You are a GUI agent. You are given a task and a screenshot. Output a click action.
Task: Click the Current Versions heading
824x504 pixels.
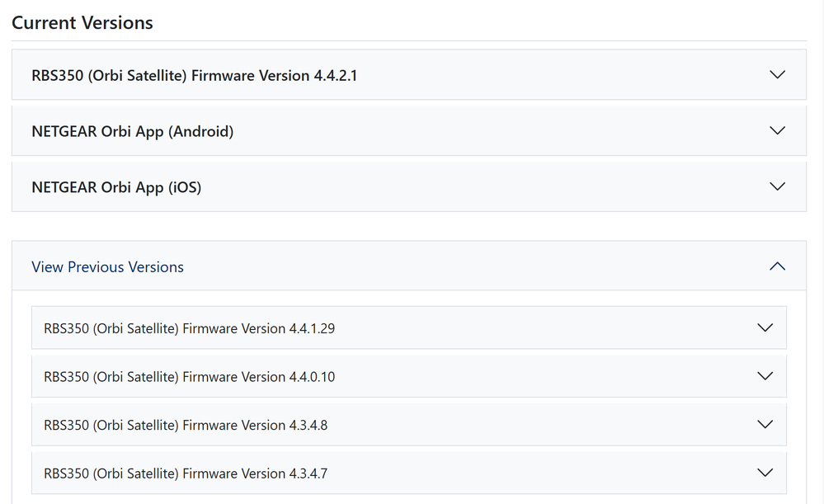tap(82, 23)
